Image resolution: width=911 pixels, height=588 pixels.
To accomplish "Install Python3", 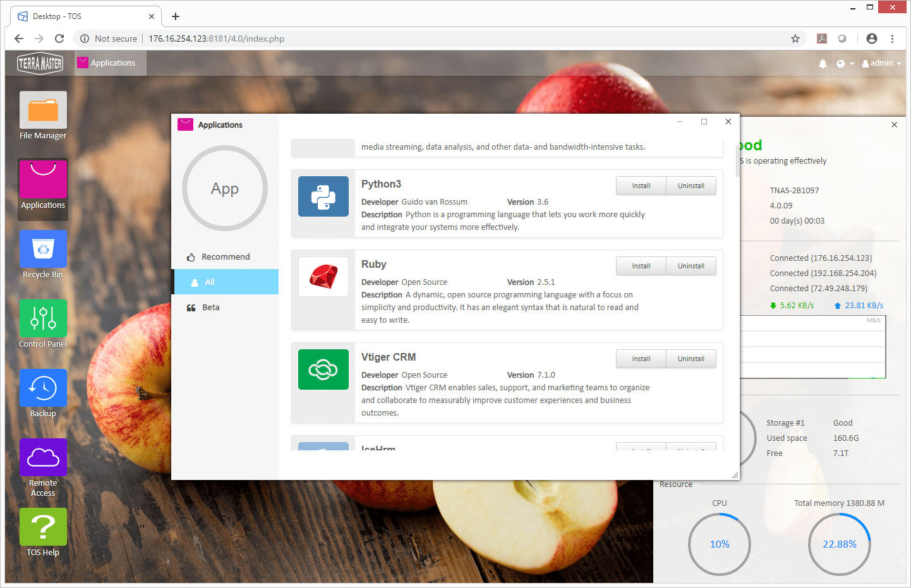I will 641,186.
